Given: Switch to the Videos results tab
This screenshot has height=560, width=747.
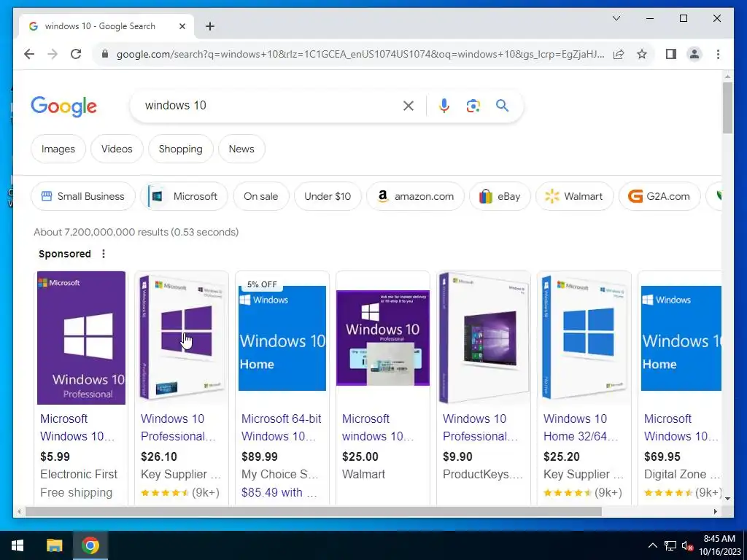Looking at the screenshot, I should click(x=117, y=149).
